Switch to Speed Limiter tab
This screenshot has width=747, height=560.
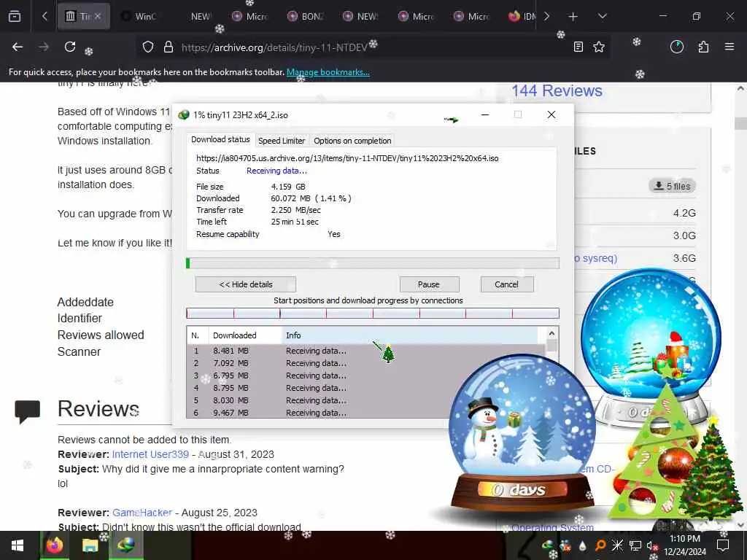[281, 141]
